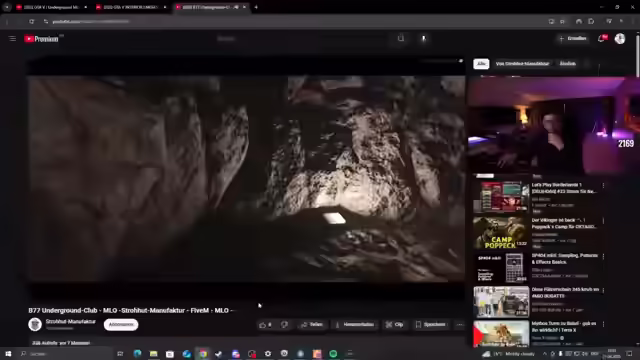This screenshot has width=640, height=360.
Task: Open Steam from the taskbar
Action: coord(219,353)
